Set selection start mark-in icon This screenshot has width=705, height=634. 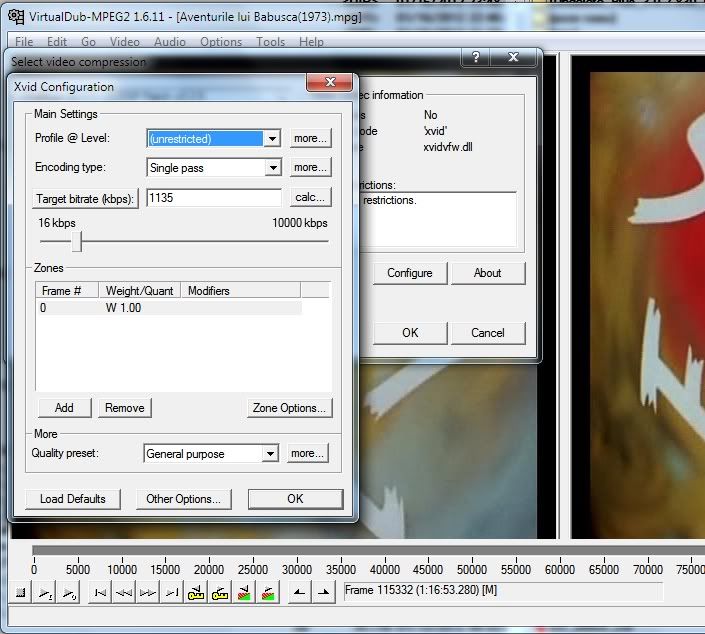(x=299, y=593)
